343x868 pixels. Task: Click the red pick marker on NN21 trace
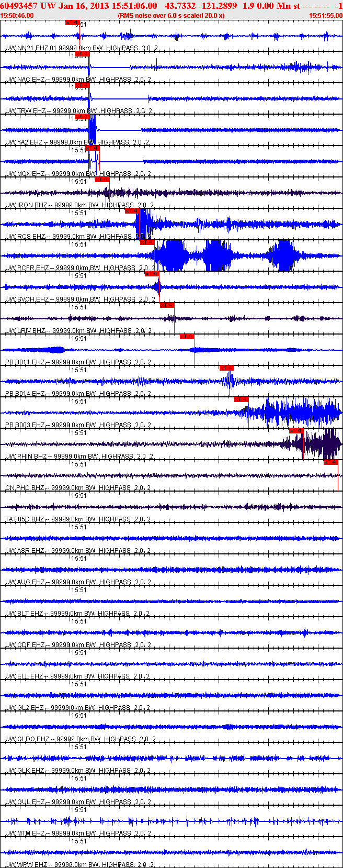[x=72, y=23]
